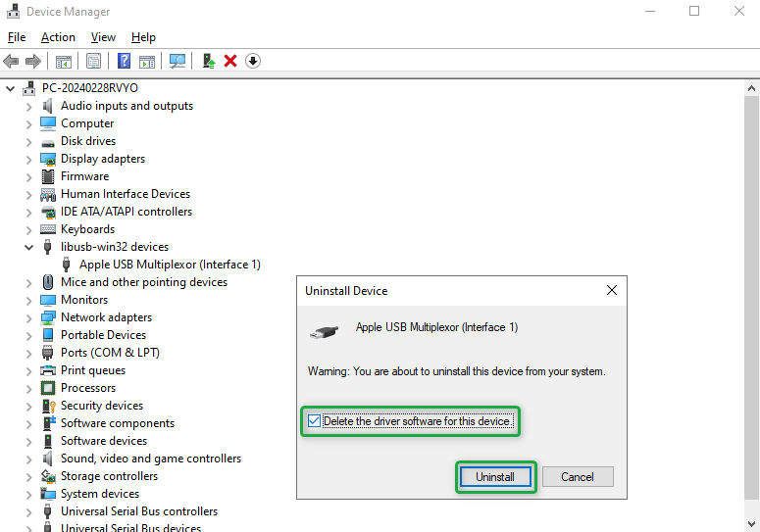Open the File menu
Image resolution: width=760 pixels, height=532 pixels.
[17, 37]
